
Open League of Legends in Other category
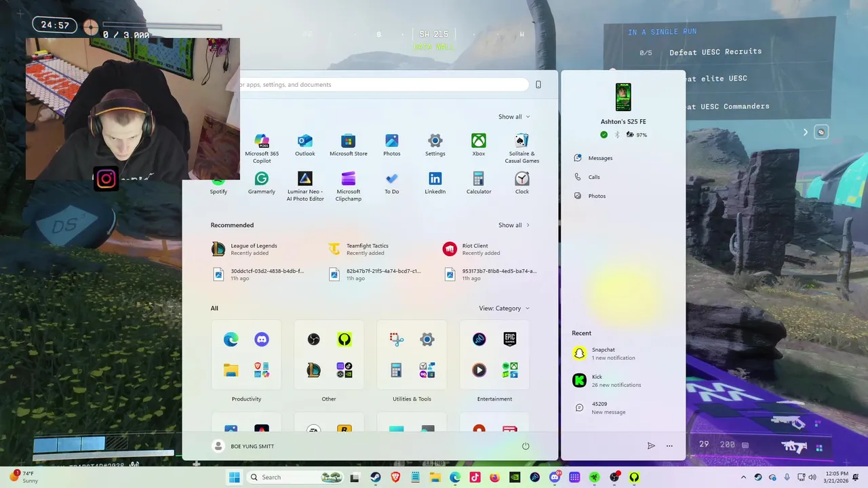(x=313, y=370)
